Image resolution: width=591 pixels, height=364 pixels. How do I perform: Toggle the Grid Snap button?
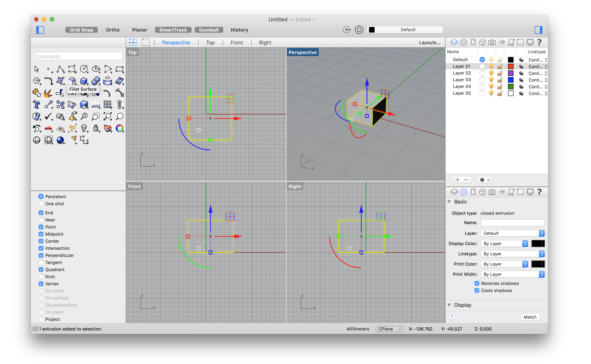81,30
